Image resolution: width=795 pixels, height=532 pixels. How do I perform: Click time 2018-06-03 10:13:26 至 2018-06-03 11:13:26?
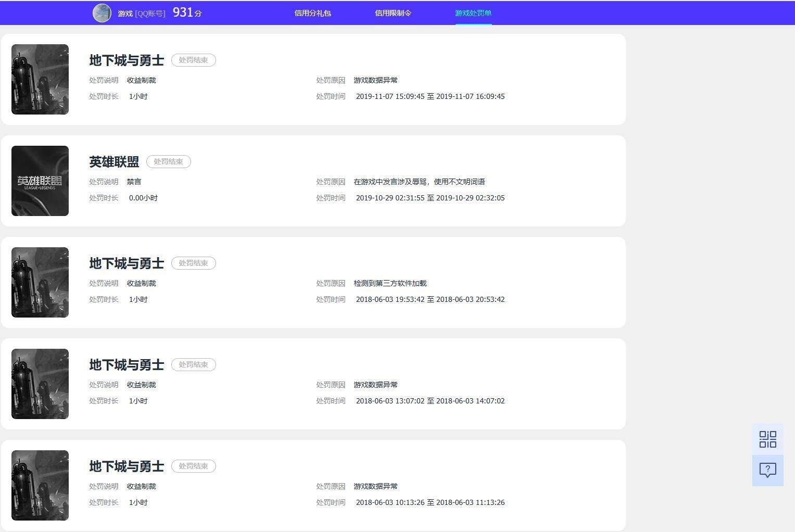click(430, 502)
